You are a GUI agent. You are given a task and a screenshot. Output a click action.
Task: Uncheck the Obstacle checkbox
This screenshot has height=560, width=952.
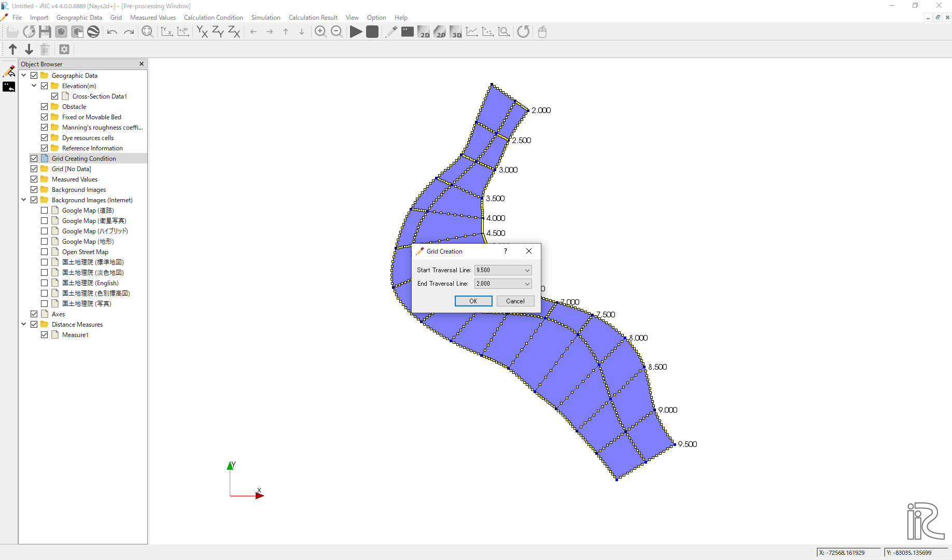(x=45, y=107)
